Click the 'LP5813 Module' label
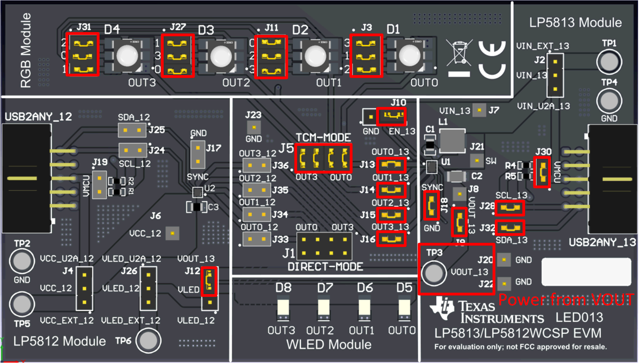Viewport: 644px width, 363px height. tap(576, 23)
